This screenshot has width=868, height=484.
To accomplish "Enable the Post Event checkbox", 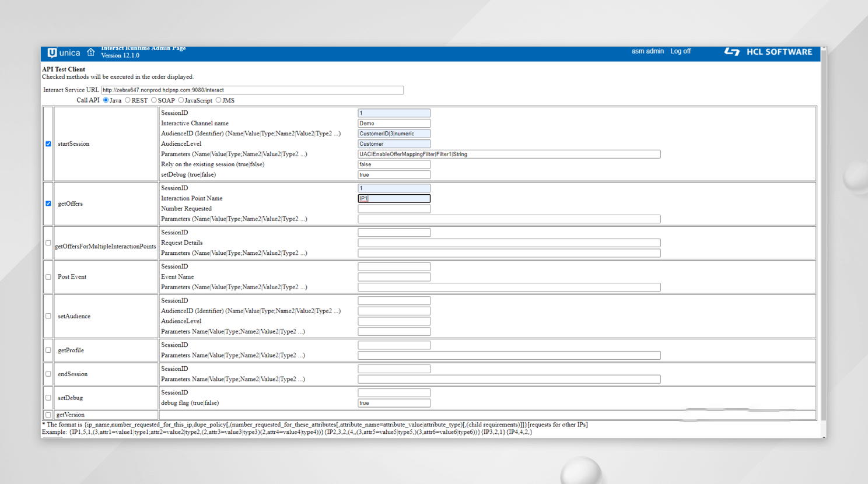I will pos(48,277).
